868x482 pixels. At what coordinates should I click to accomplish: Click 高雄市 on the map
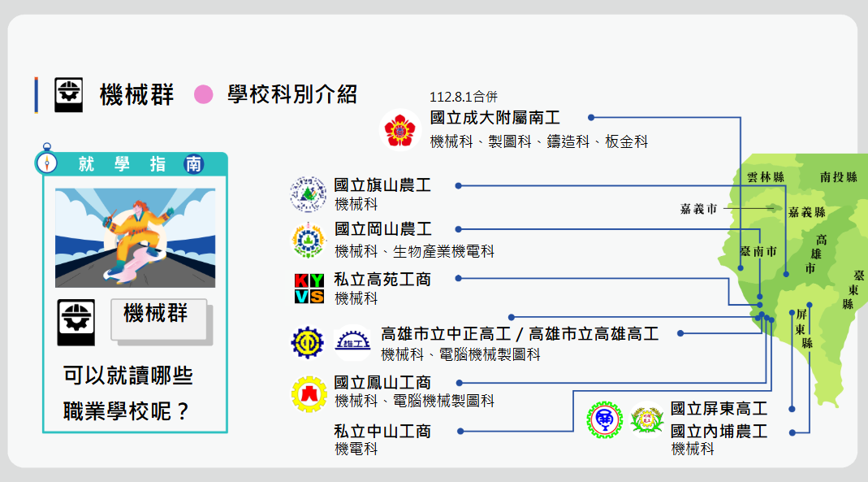(815, 254)
